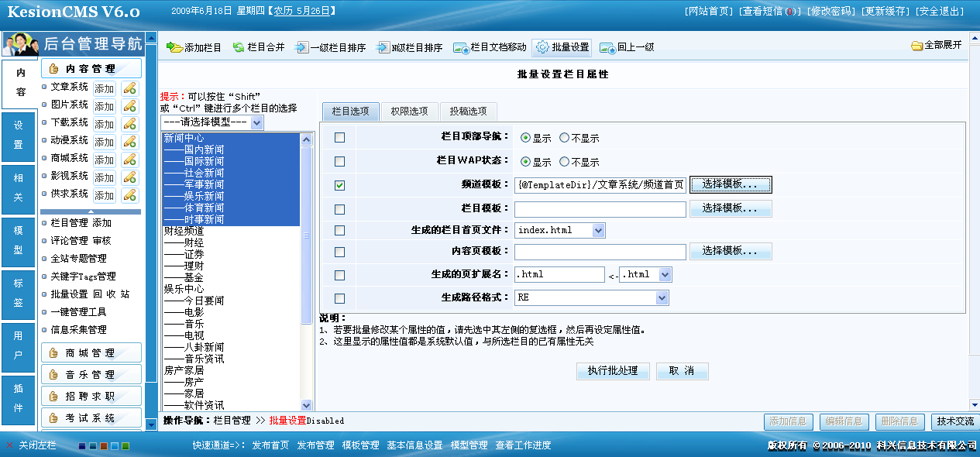
Task: Open the 生成路径格式 RE dropdown
Action: point(662,298)
